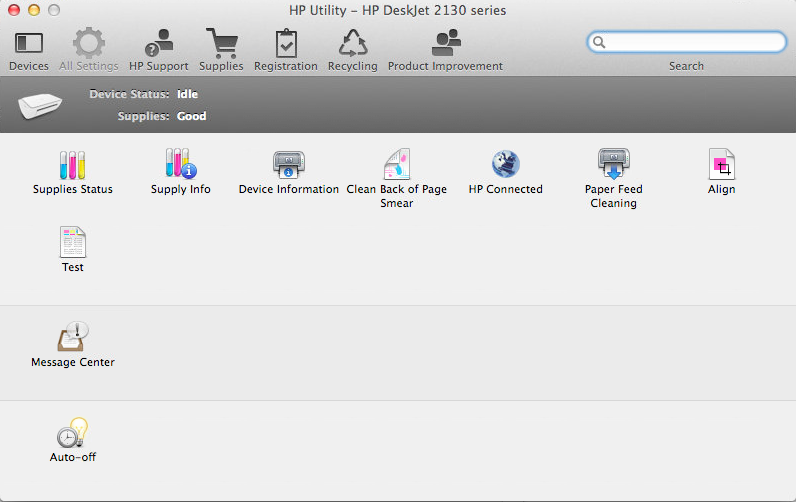Click the Supplies 'Good' value
Image resolution: width=796 pixels, height=502 pixels.
191,116
